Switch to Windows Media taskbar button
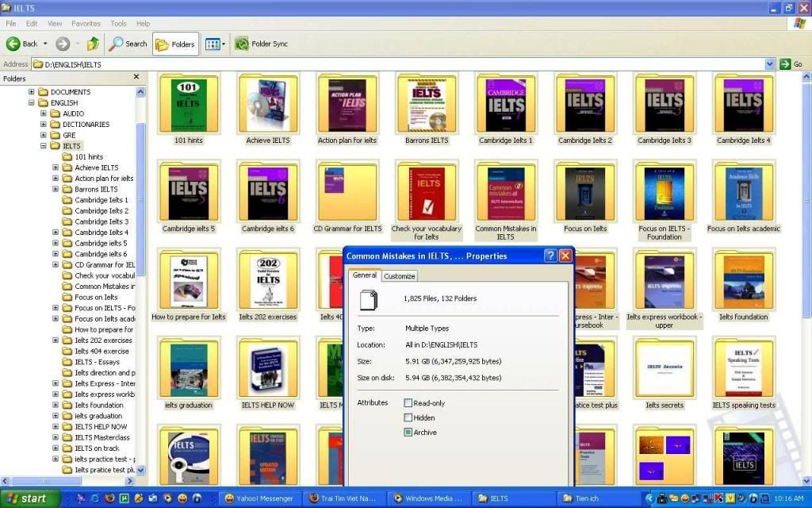Screen dimensions: 812x508 tap(427, 498)
